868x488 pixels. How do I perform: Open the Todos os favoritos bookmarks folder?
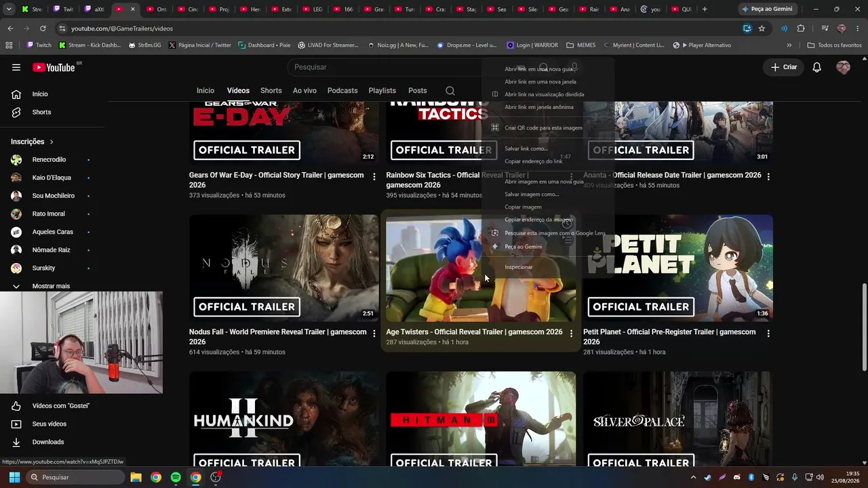pos(834,45)
